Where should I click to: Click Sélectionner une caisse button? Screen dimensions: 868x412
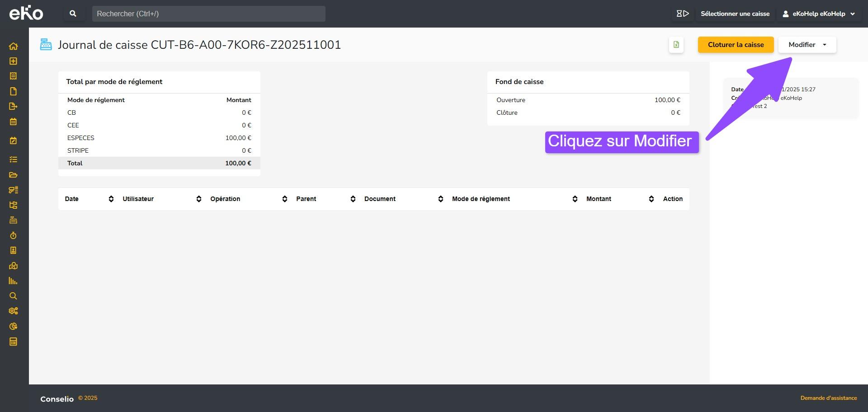click(x=735, y=14)
